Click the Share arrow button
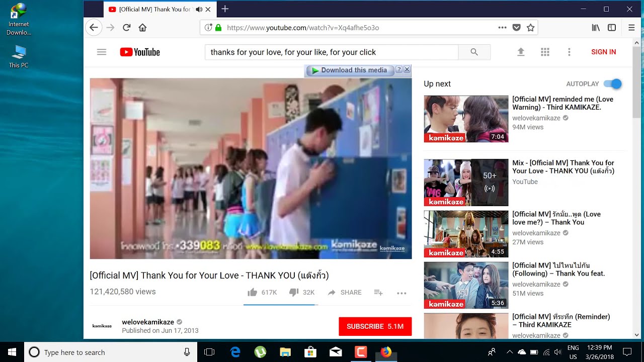Screen dimensions: 644x362 345,292
